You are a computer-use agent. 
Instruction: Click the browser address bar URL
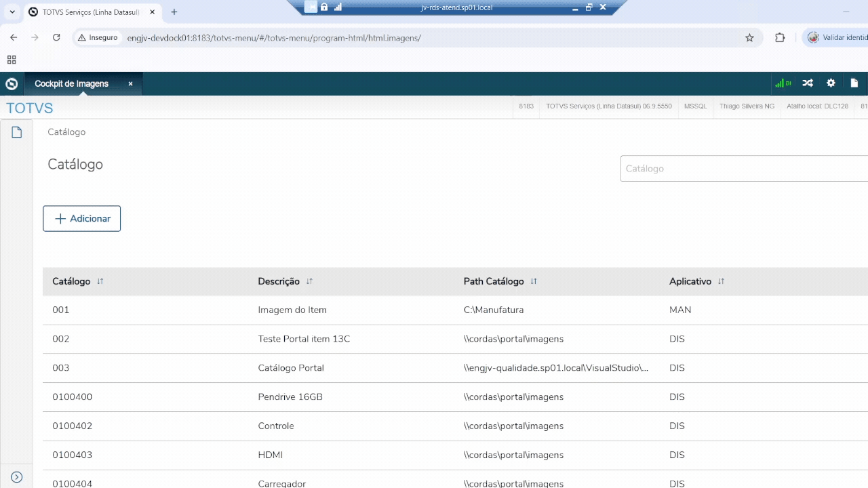click(x=274, y=38)
